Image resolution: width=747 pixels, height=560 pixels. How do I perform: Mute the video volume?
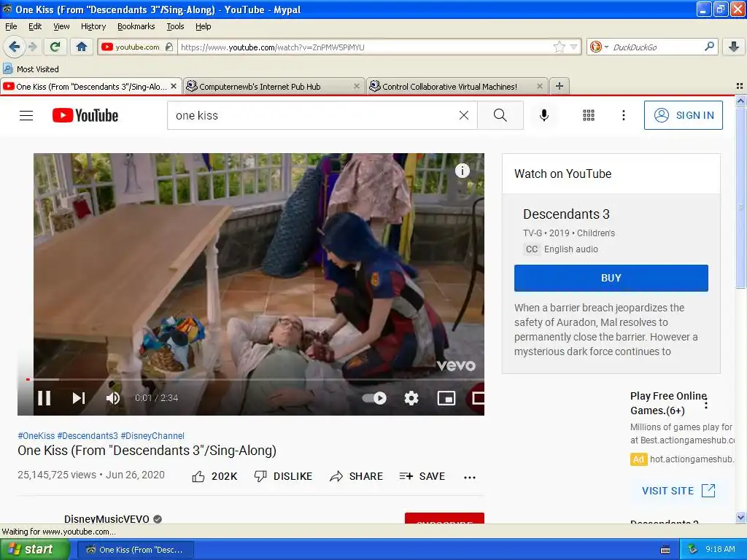coord(113,398)
